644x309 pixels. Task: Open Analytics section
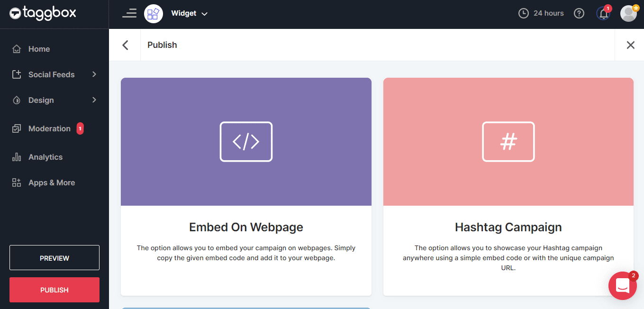(x=45, y=157)
